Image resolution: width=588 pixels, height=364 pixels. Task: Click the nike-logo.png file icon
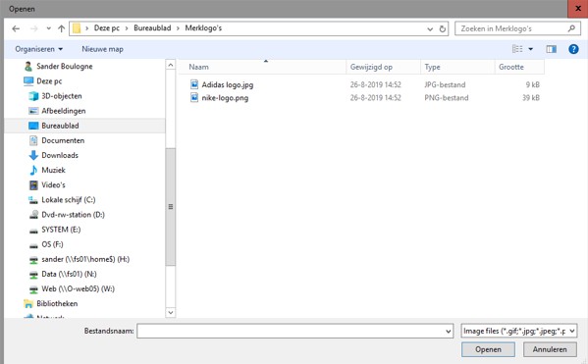tap(194, 97)
